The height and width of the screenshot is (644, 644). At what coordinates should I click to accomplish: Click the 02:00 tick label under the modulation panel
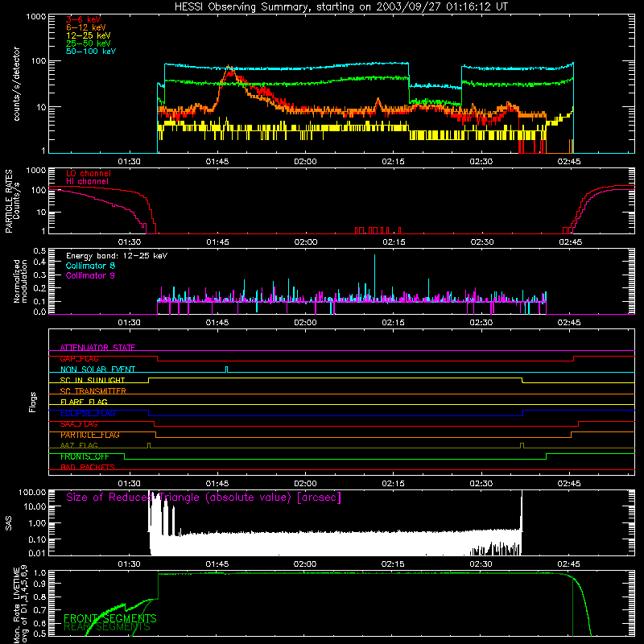pyautogui.click(x=305, y=323)
